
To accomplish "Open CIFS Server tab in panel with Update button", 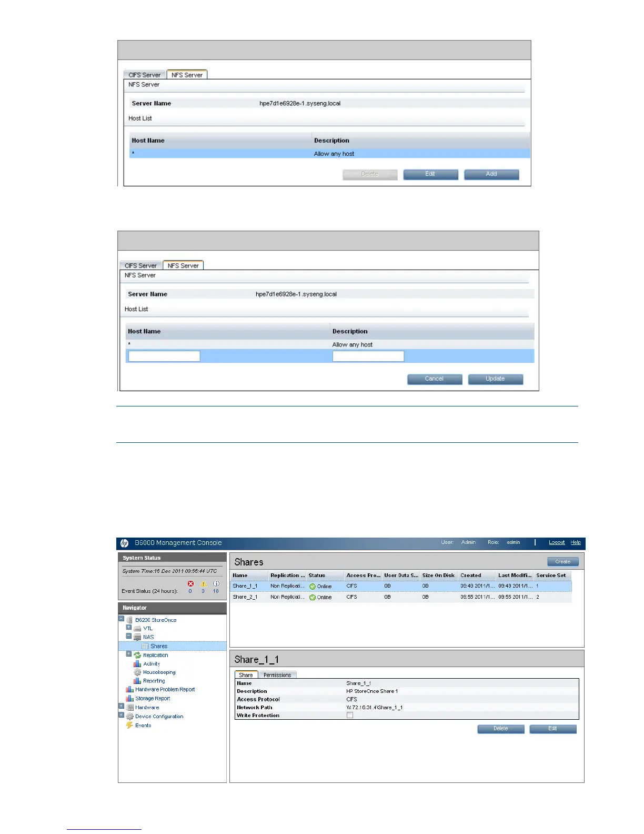I will click(x=140, y=265).
